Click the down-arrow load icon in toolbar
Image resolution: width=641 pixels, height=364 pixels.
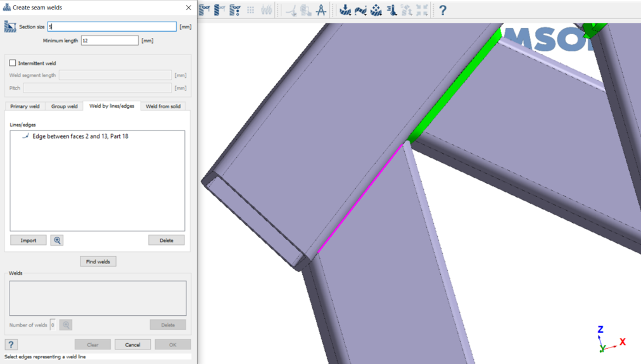point(345,10)
